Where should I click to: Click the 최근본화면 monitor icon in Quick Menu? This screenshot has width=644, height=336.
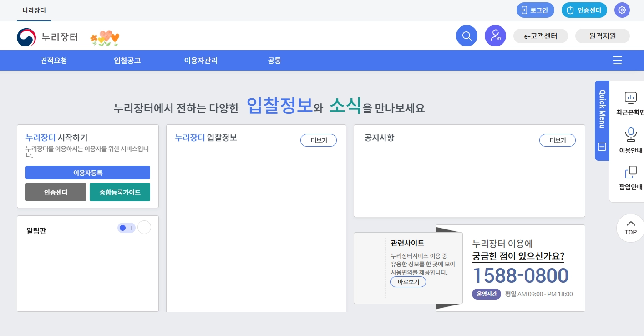tap(630, 97)
